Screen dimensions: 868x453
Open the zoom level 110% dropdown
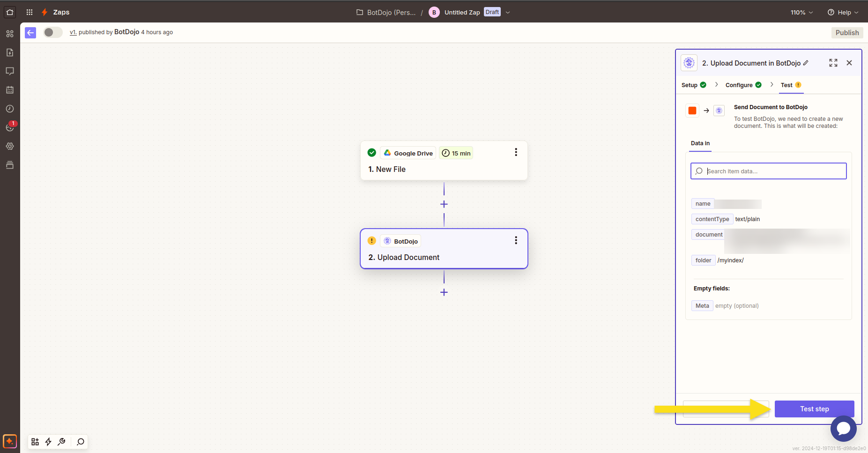[x=801, y=13]
